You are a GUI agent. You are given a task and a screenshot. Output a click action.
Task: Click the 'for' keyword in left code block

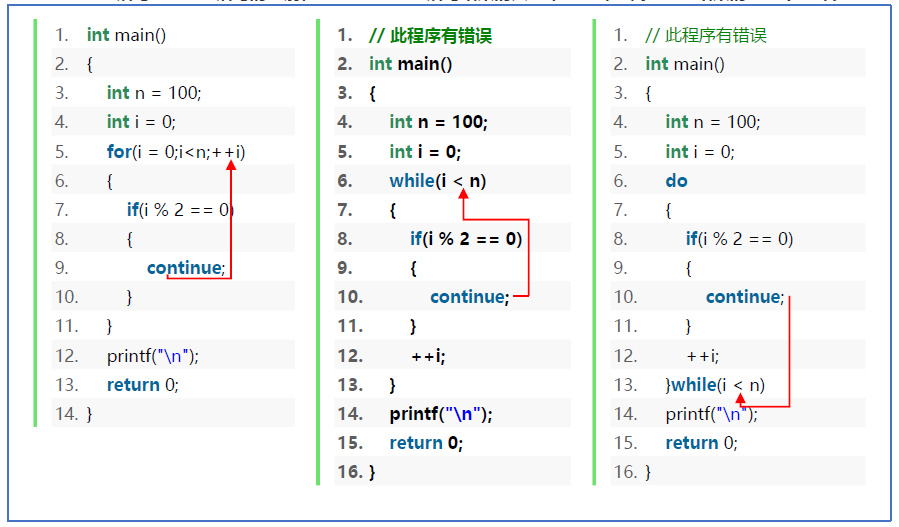tap(119, 152)
